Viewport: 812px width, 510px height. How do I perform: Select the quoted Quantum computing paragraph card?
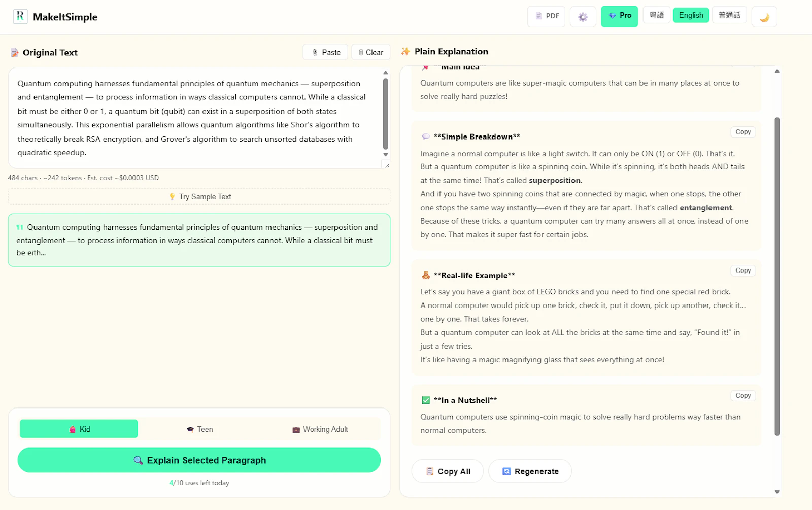click(x=199, y=240)
